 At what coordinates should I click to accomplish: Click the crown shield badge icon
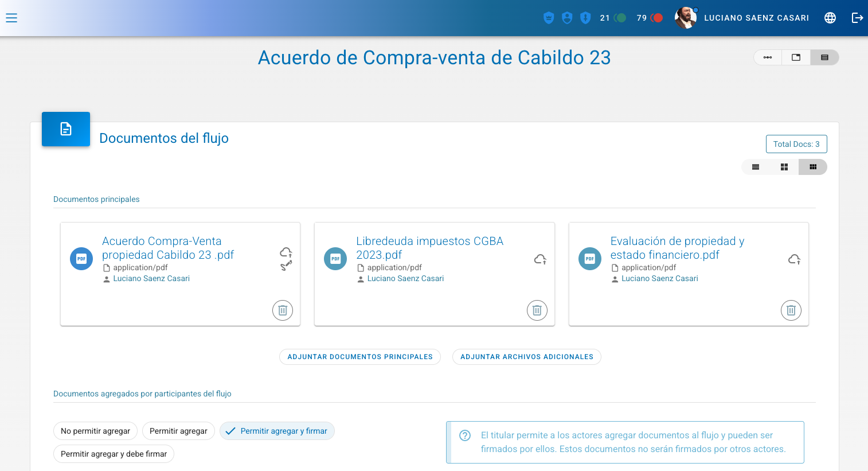click(549, 18)
